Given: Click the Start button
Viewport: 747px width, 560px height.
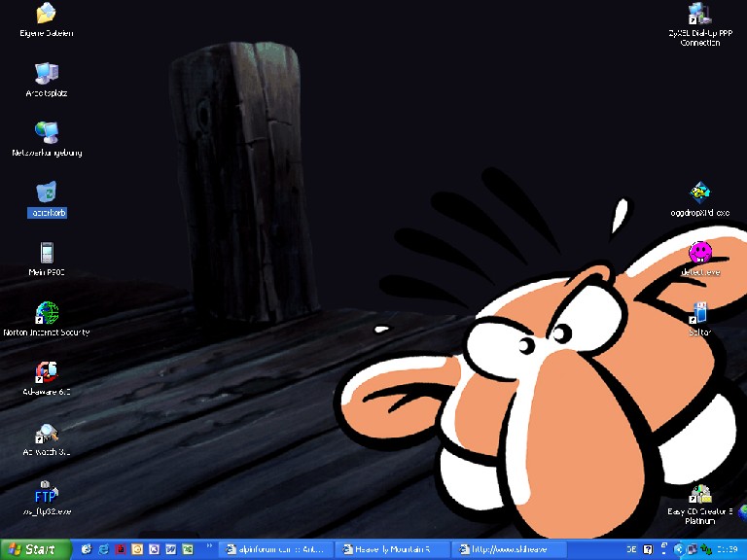Looking at the screenshot, I should [35, 549].
